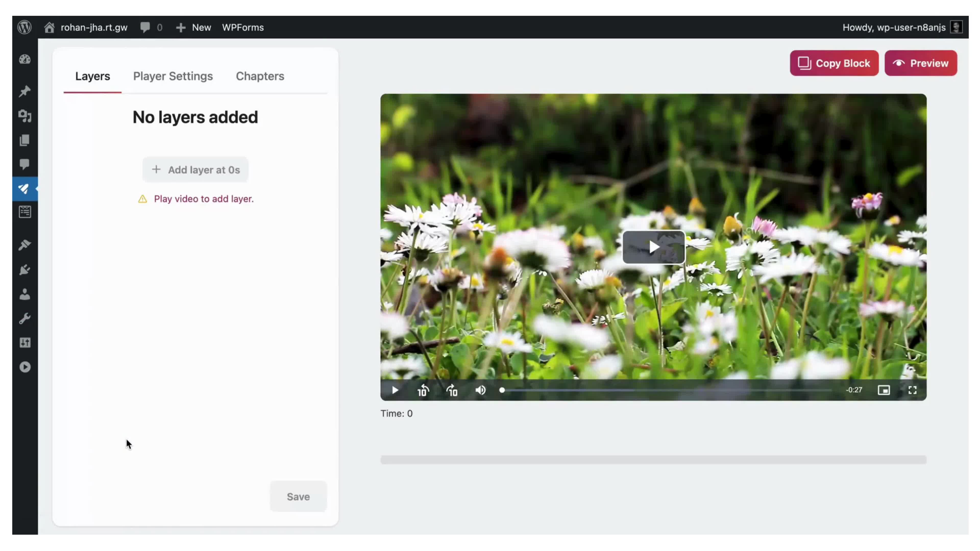Mute the video using the volume icon
980x551 pixels.
(x=481, y=390)
